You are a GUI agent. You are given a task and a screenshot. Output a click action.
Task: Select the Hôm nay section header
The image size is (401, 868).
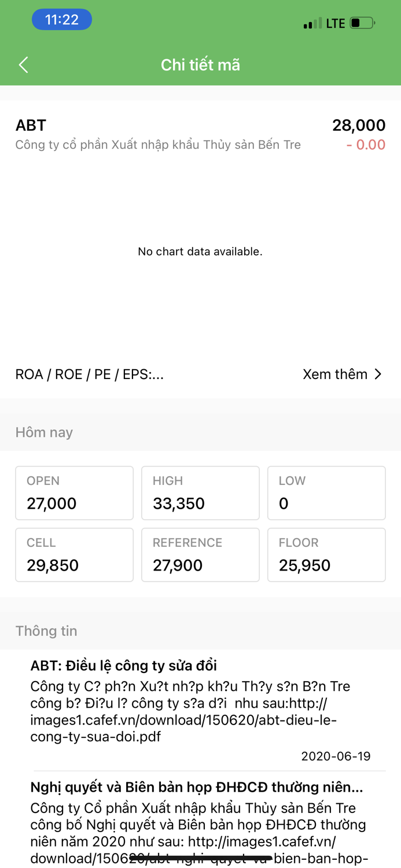[x=44, y=432]
